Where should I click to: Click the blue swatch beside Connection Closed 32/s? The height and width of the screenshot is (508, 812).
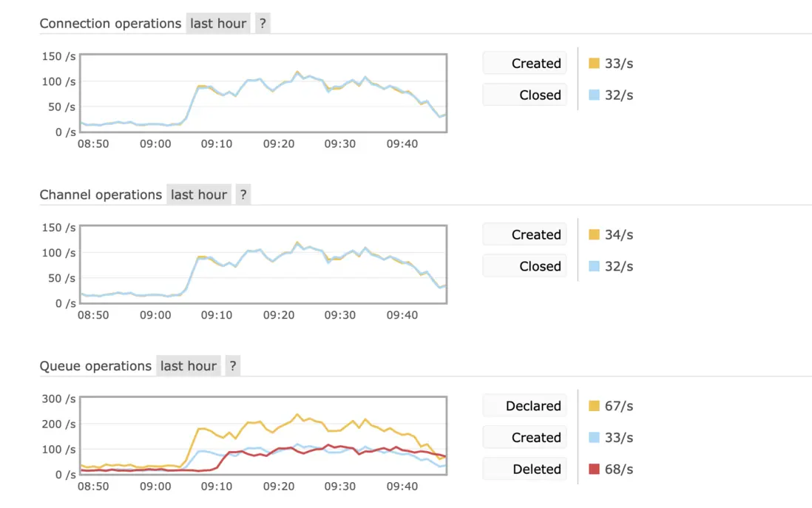[594, 95]
